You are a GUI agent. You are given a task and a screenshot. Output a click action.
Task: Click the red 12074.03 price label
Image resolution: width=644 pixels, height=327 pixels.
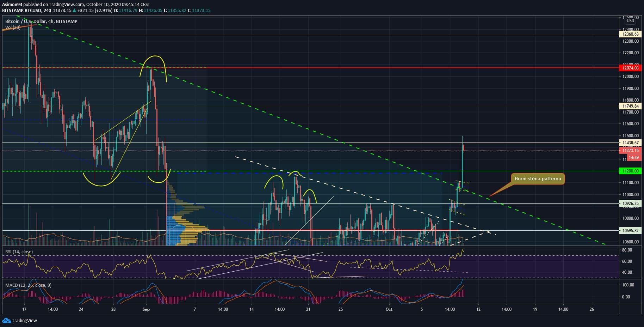pos(630,68)
